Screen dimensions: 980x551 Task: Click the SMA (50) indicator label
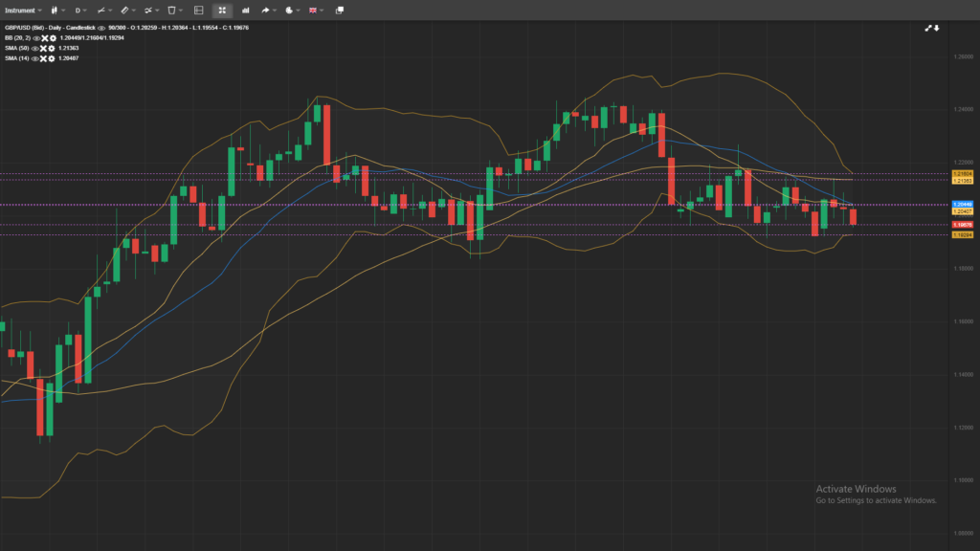coord(17,48)
